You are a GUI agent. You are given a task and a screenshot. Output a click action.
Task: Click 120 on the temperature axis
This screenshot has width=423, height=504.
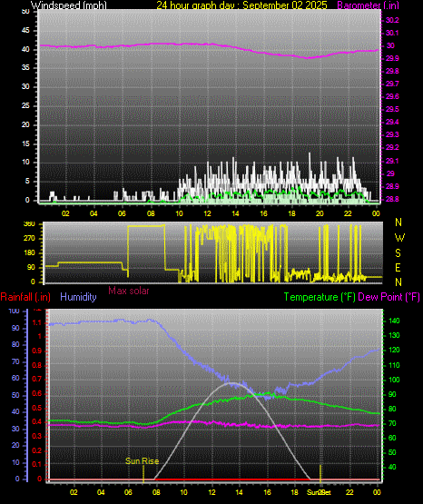coord(394,351)
